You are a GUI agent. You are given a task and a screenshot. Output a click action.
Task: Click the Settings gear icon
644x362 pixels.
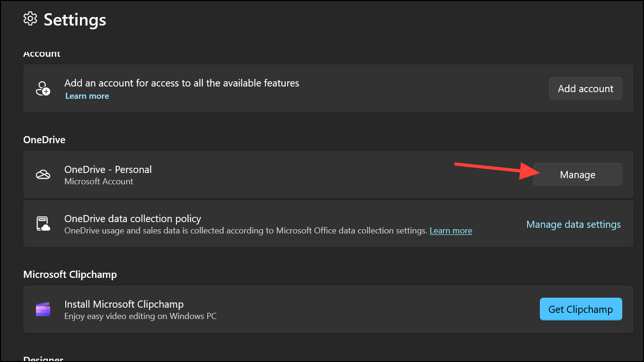click(x=30, y=19)
